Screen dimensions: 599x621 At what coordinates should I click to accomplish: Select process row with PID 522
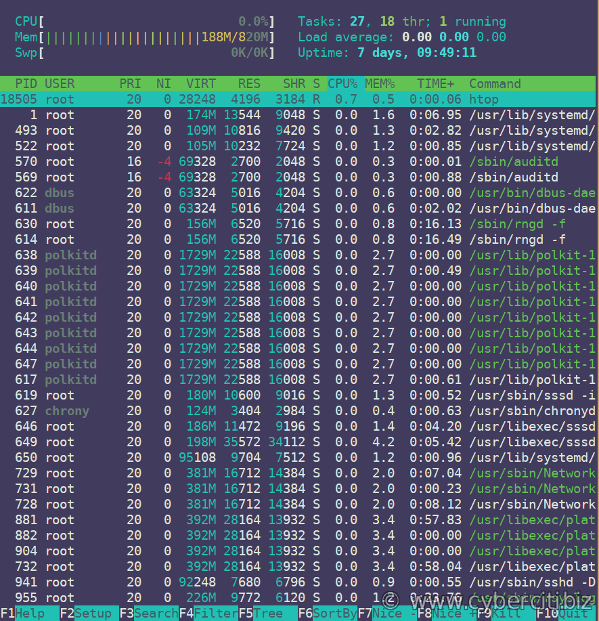pos(298,146)
